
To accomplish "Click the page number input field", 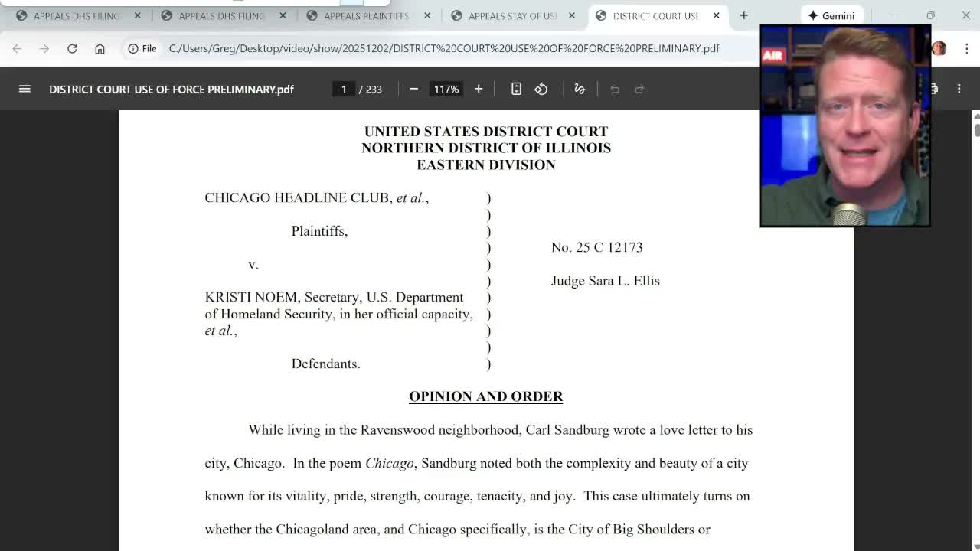I will click(344, 89).
